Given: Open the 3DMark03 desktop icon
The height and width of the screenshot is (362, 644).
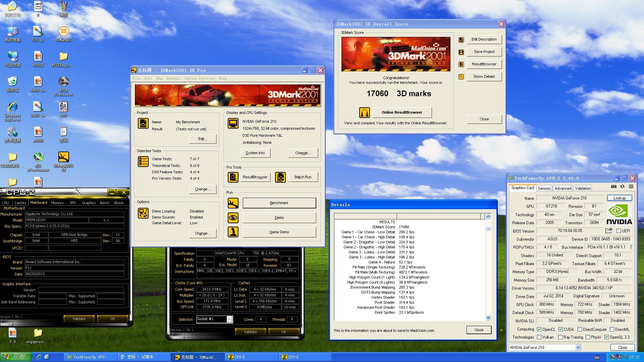Looking at the screenshot, I should pos(63,34).
